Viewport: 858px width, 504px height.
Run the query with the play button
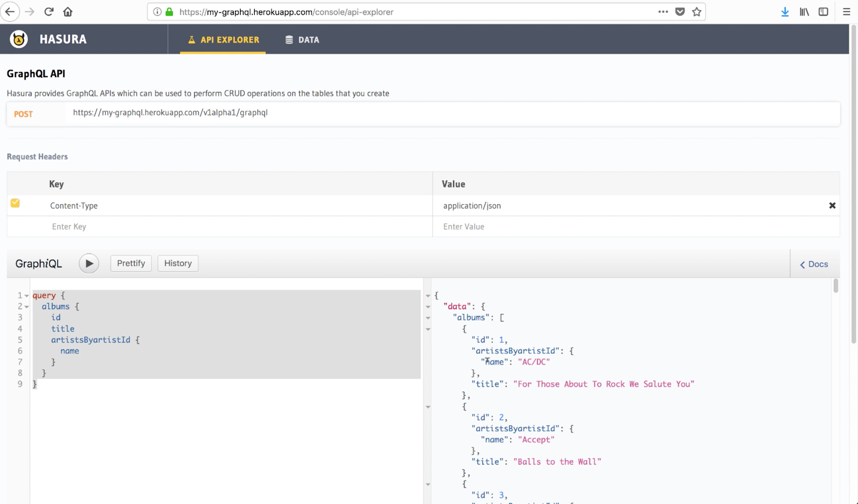click(88, 263)
